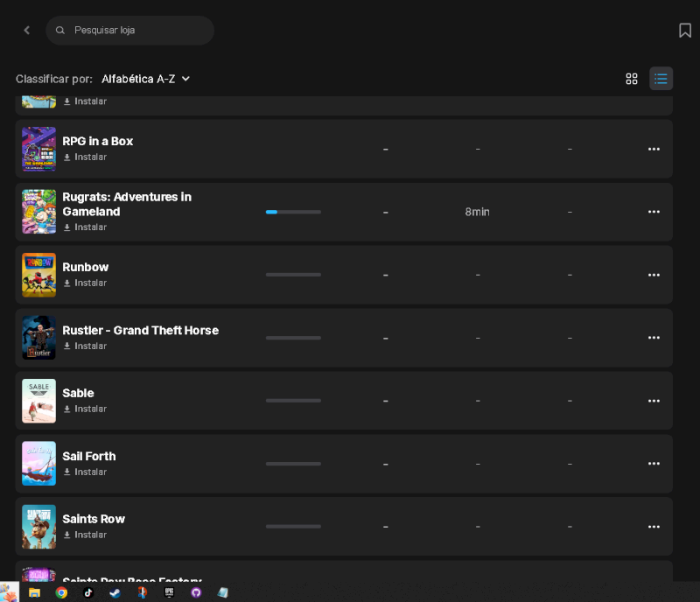The height and width of the screenshot is (602, 700).
Task: Open the scissors app icon in the taskbar
Action: pyautogui.click(x=142, y=592)
